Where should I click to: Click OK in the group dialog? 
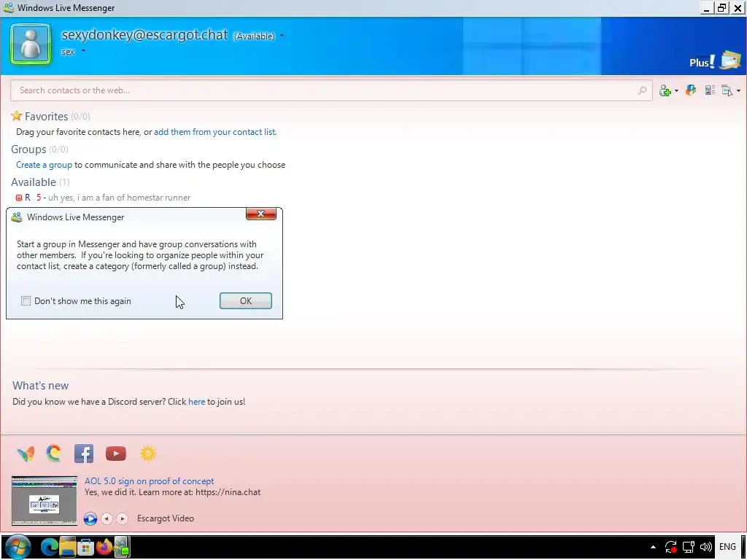(246, 300)
